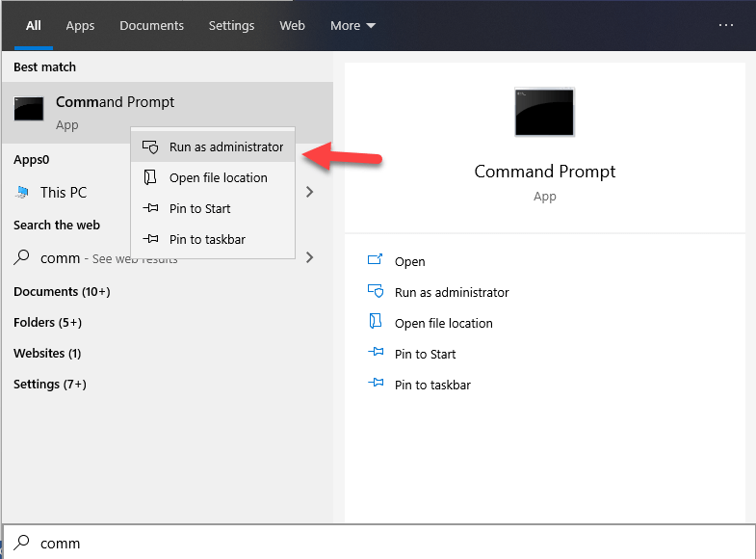Open the Websites (1) category
The width and height of the screenshot is (756, 559).
click(47, 353)
